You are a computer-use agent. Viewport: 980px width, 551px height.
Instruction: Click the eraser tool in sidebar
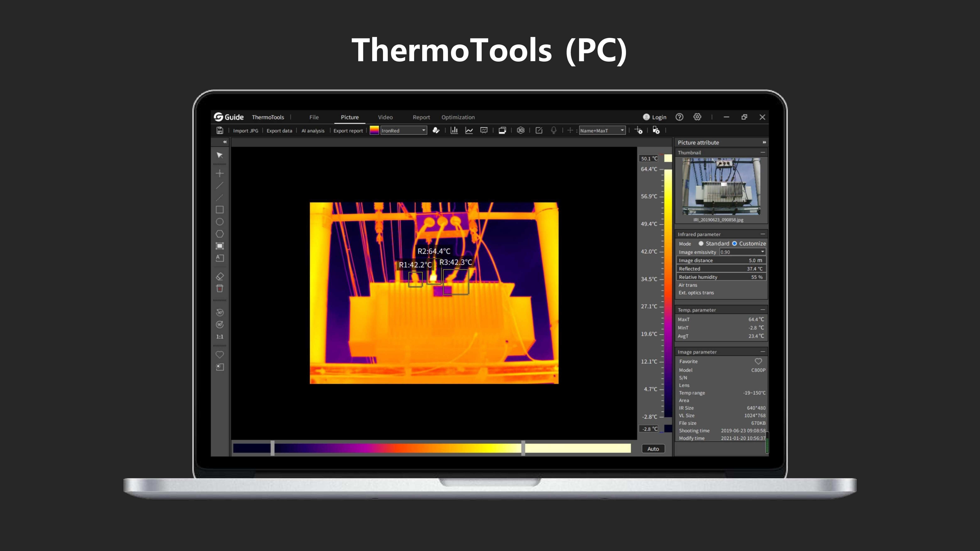click(x=220, y=276)
